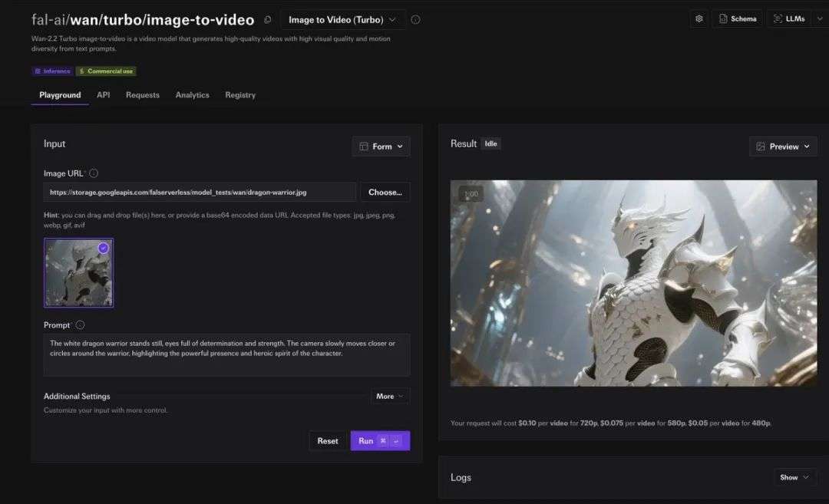The image size is (829, 504).
Task: Click checkmark badge on uploaded thumbnail
Action: [103, 248]
